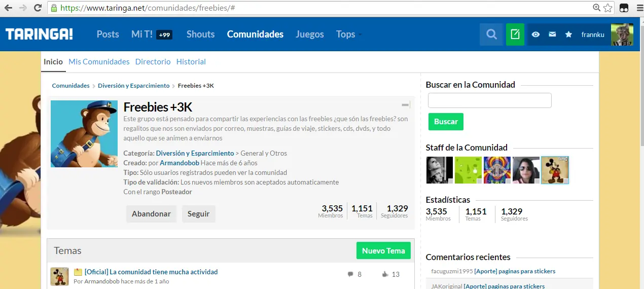
Task: Collapse the community info with minus icon
Action: pyautogui.click(x=405, y=105)
